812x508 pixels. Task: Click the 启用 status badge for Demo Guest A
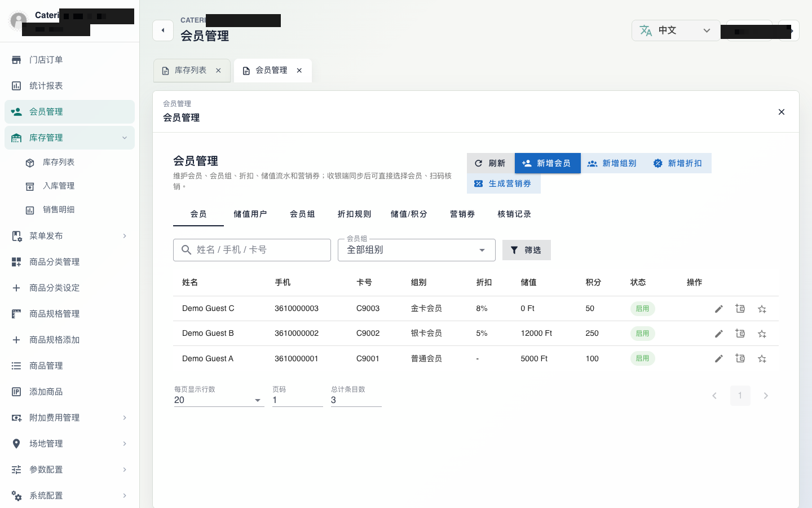(x=643, y=358)
